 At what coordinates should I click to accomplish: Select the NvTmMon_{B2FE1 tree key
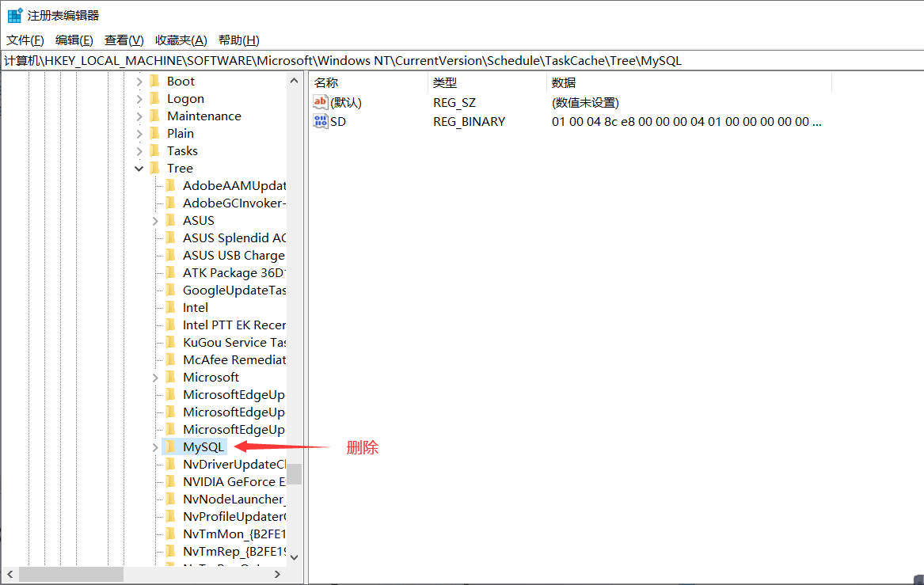point(234,534)
